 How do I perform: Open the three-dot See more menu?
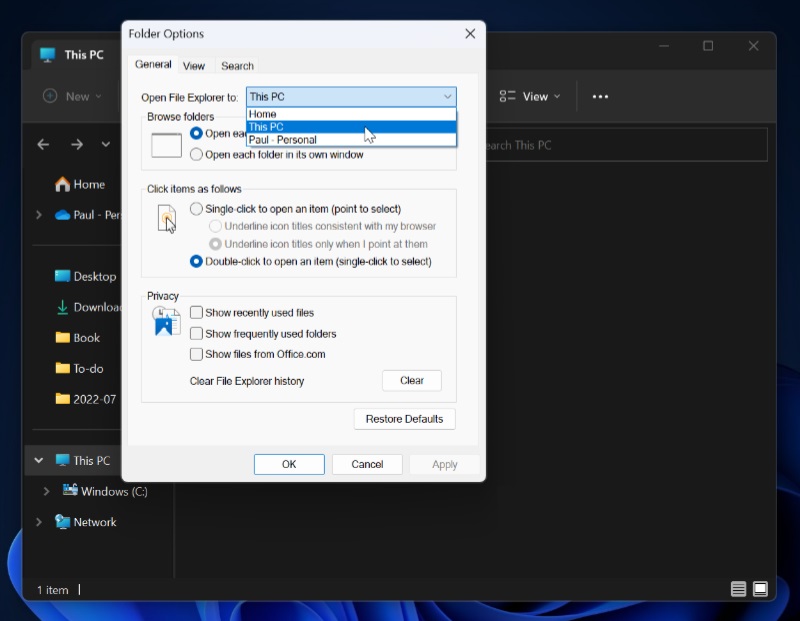click(x=600, y=97)
